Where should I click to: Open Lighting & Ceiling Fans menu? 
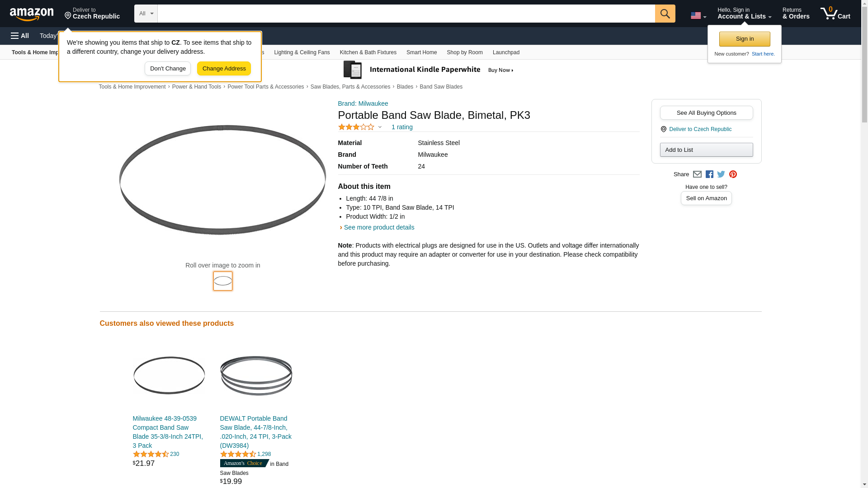click(x=302, y=52)
